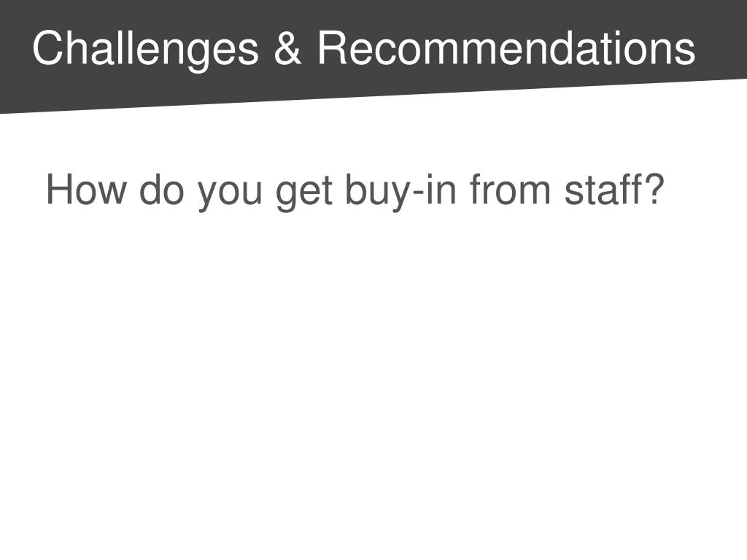Select the word "Challenges" in the title
The image size is (747, 560).
(x=145, y=50)
